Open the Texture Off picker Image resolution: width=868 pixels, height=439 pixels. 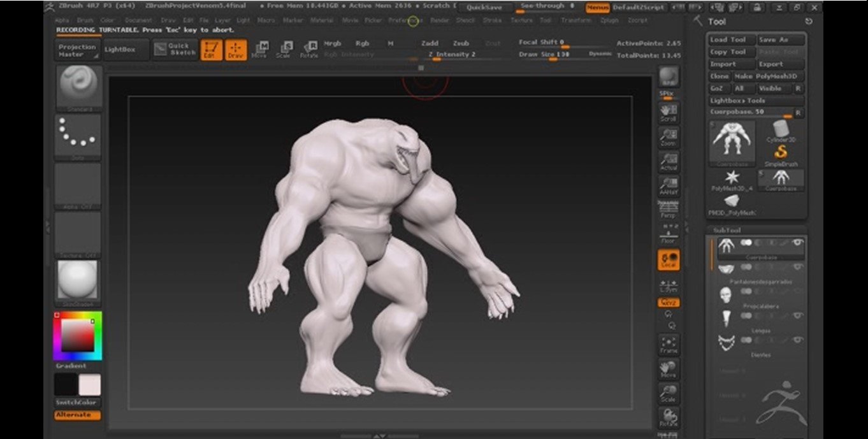pos(78,234)
